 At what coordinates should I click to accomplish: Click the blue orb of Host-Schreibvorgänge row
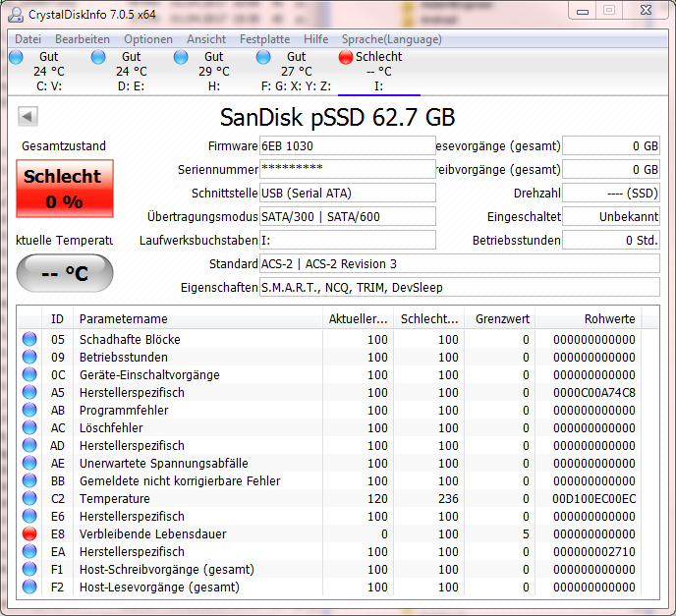click(29, 569)
